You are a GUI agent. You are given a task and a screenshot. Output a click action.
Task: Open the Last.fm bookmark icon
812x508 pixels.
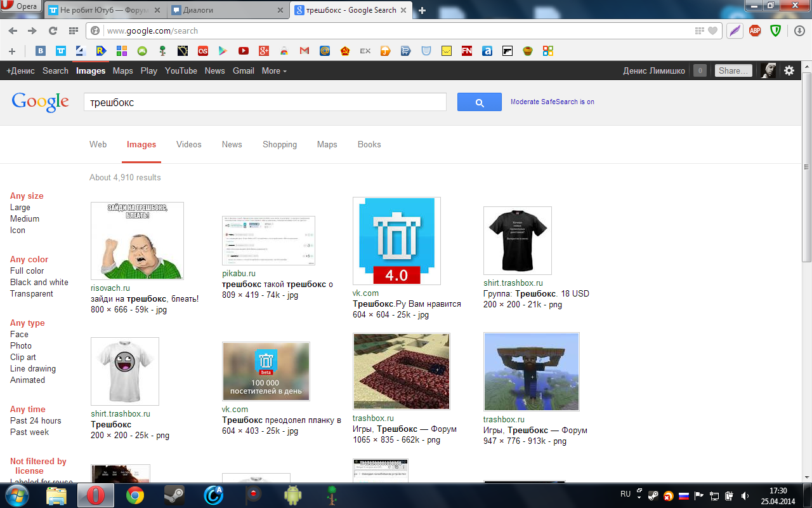(x=203, y=51)
